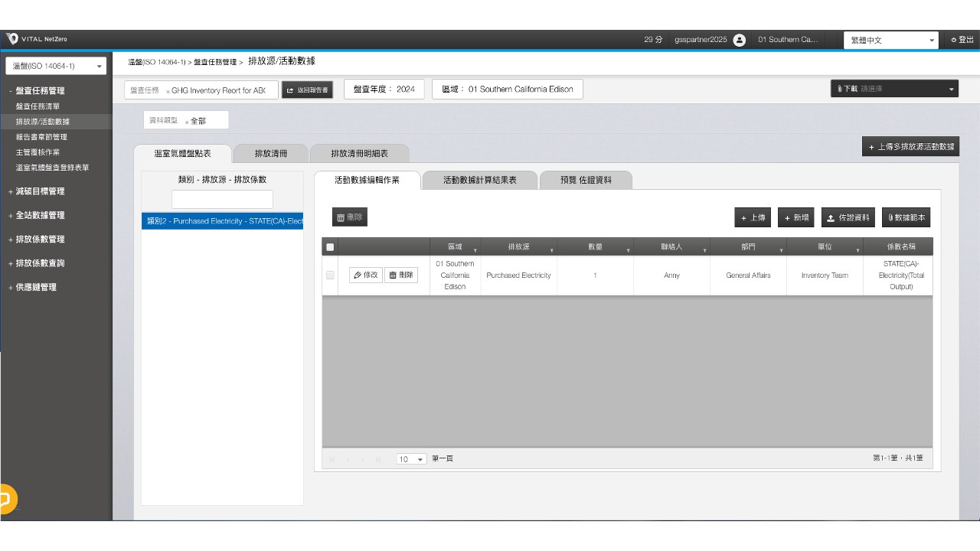Click the 刪除 button above the table
Image resolution: width=980 pixels, height=551 pixels.
350,217
